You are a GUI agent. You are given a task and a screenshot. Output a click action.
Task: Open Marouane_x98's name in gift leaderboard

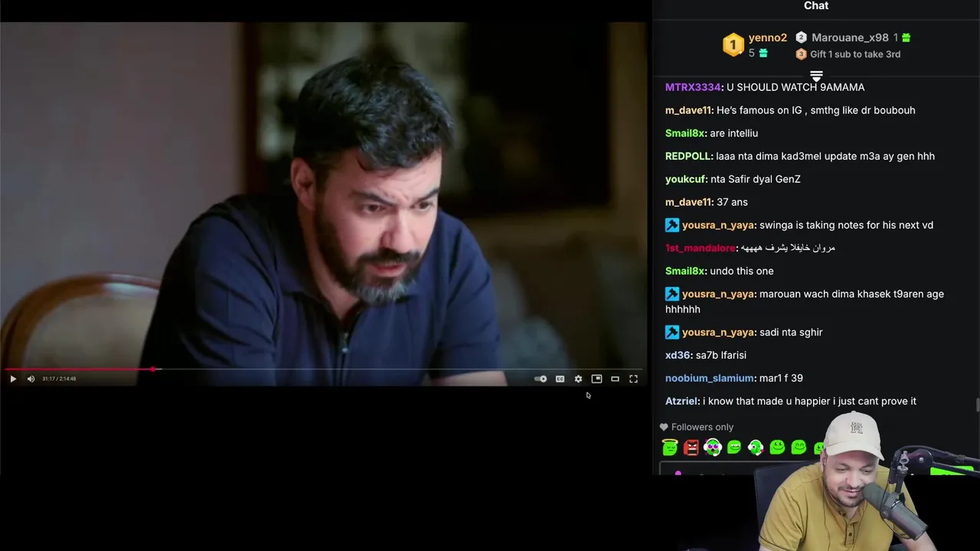850,37
